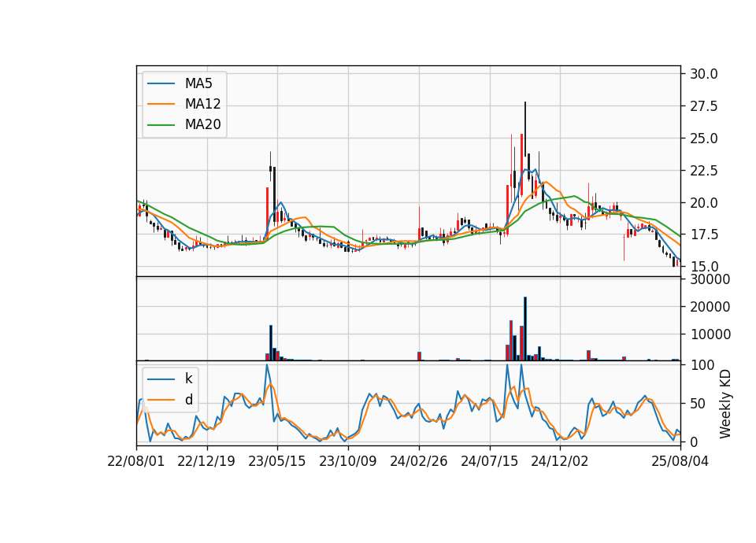Click the 50 KD axis label

(698, 404)
